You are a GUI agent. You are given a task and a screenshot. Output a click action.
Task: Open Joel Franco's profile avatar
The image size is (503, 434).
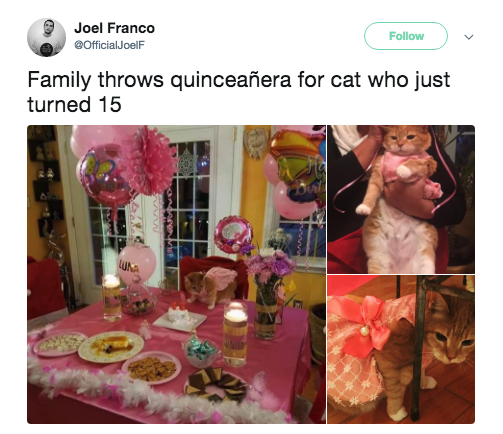click(x=46, y=37)
